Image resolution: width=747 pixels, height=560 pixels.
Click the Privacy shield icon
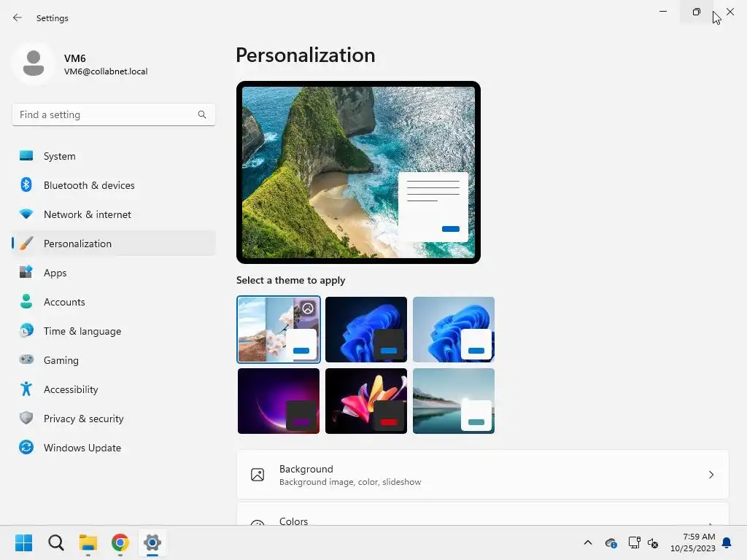click(x=26, y=418)
